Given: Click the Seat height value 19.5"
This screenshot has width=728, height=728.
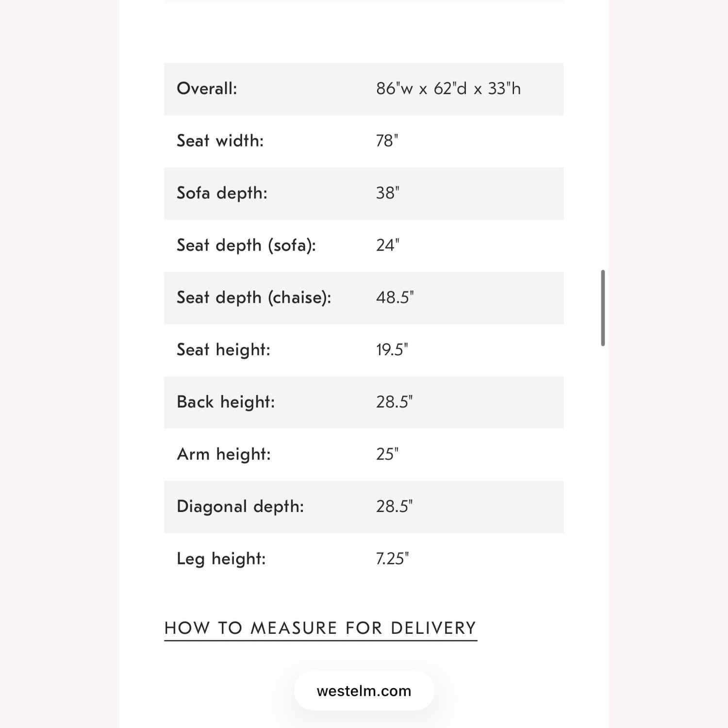Looking at the screenshot, I should pyautogui.click(x=392, y=350).
